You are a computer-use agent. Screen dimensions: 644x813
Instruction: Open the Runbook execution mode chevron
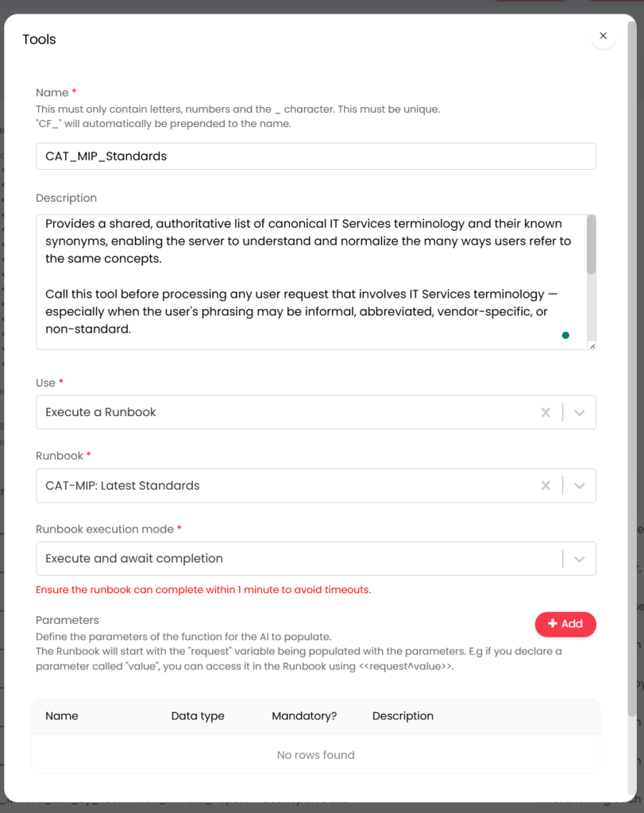coord(580,559)
